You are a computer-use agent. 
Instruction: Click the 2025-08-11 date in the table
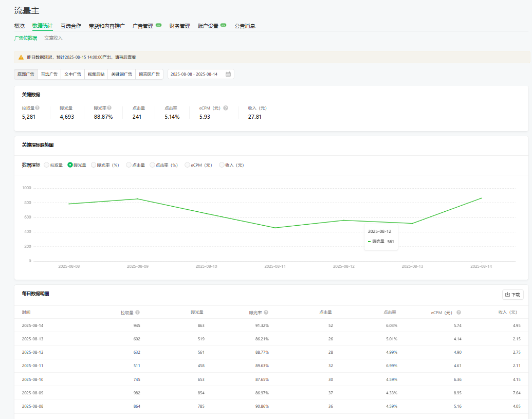(x=32, y=366)
